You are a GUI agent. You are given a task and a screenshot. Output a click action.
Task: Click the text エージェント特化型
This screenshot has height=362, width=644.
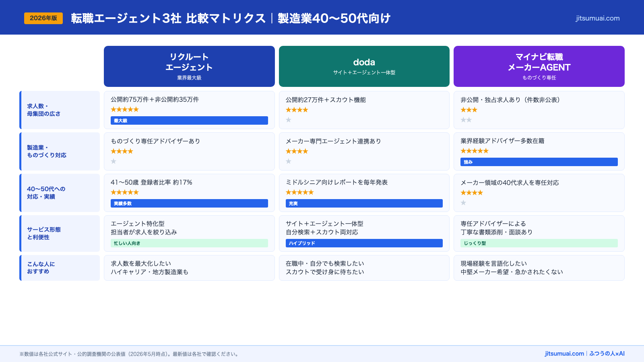tap(138, 224)
